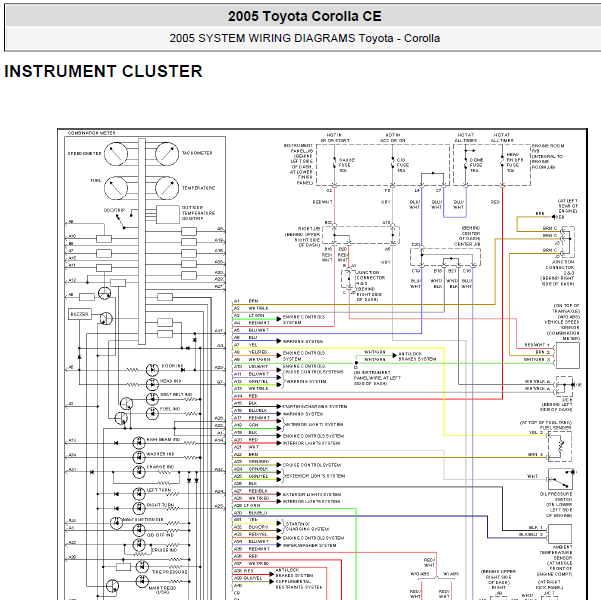Click the tachometer gauge symbol
This screenshot has width=601, height=600.
[167, 154]
